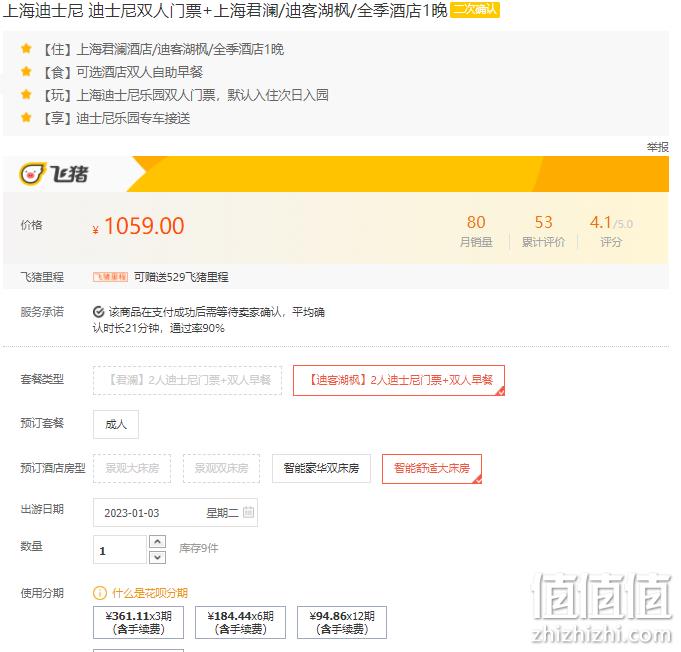Screen dimensions: 681x652
Task: Click the 举报 report link
Action: tap(658, 147)
